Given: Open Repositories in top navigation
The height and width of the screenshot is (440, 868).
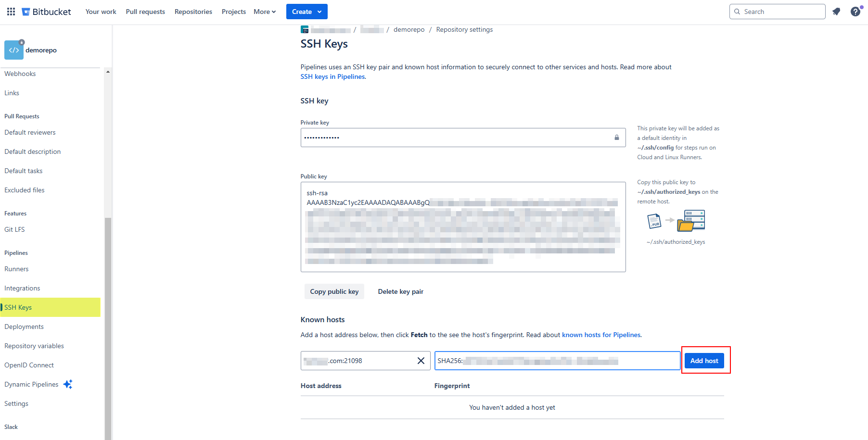Looking at the screenshot, I should coord(193,12).
